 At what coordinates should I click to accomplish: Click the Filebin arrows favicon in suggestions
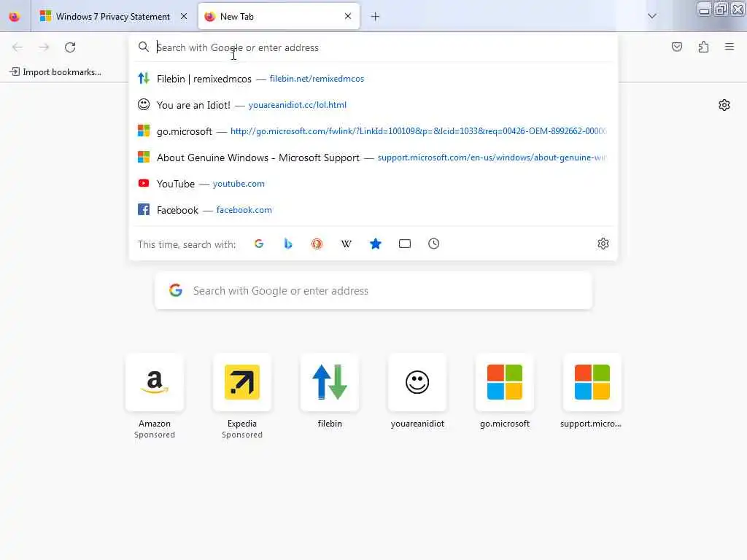click(144, 78)
